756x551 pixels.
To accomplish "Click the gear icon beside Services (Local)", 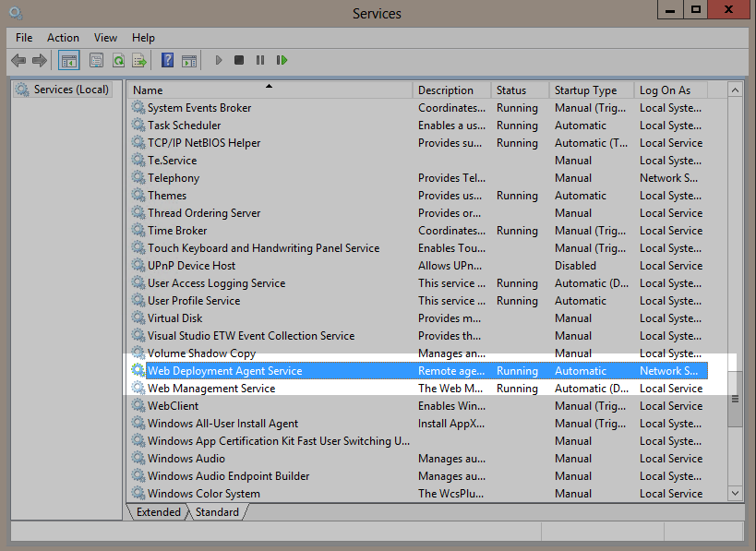I will click(x=22, y=90).
